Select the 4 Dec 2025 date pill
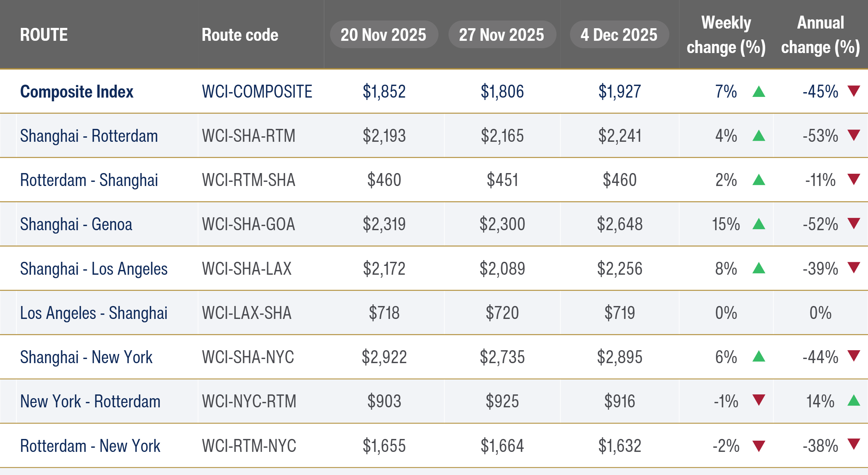 click(619, 35)
